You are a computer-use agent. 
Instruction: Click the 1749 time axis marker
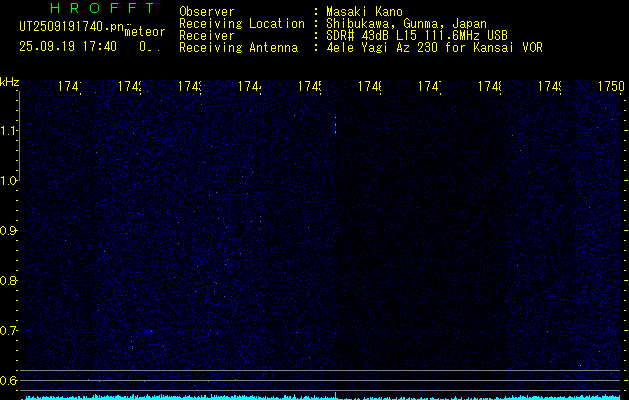[550, 86]
